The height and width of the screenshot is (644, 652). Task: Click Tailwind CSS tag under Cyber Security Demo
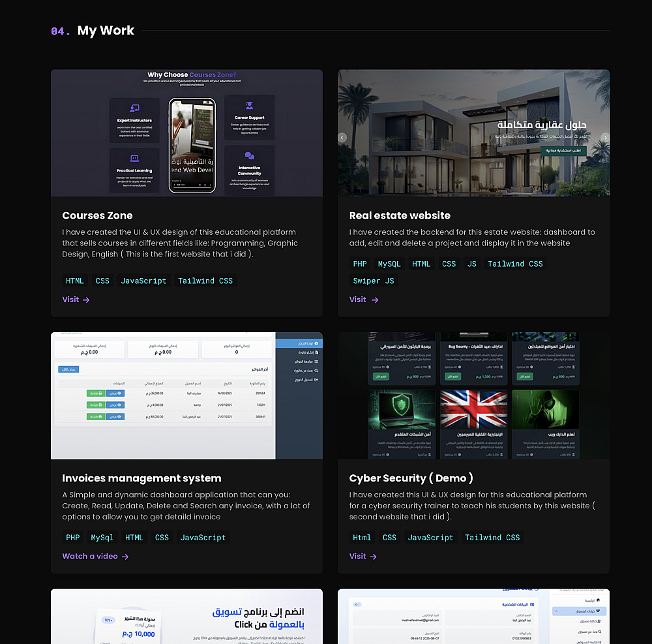pos(492,538)
